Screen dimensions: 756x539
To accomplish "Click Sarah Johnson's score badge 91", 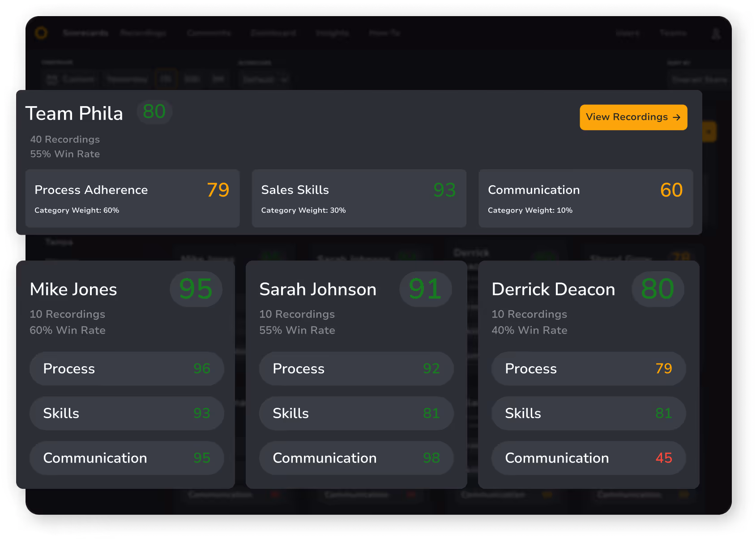I will coord(425,289).
